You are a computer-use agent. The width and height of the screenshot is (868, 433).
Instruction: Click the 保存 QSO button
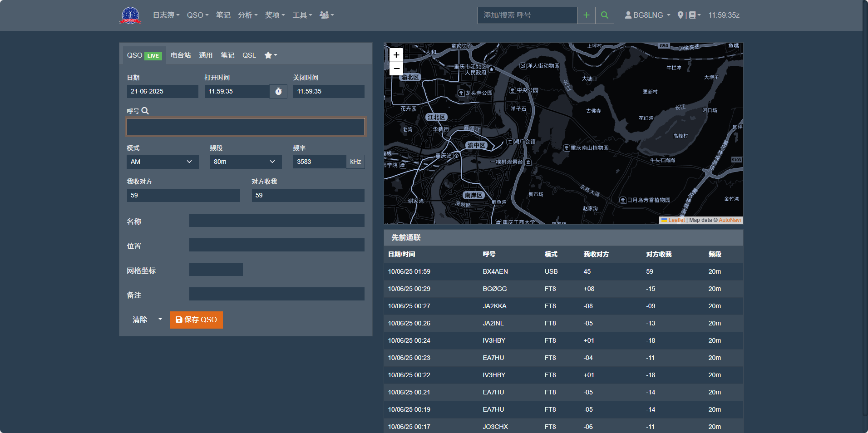pyautogui.click(x=196, y=320)
